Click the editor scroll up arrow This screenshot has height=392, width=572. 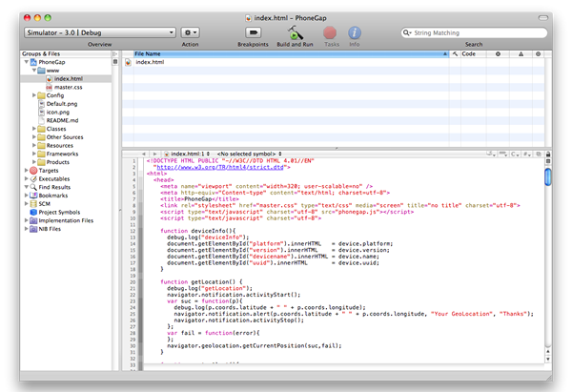[548, 352]
